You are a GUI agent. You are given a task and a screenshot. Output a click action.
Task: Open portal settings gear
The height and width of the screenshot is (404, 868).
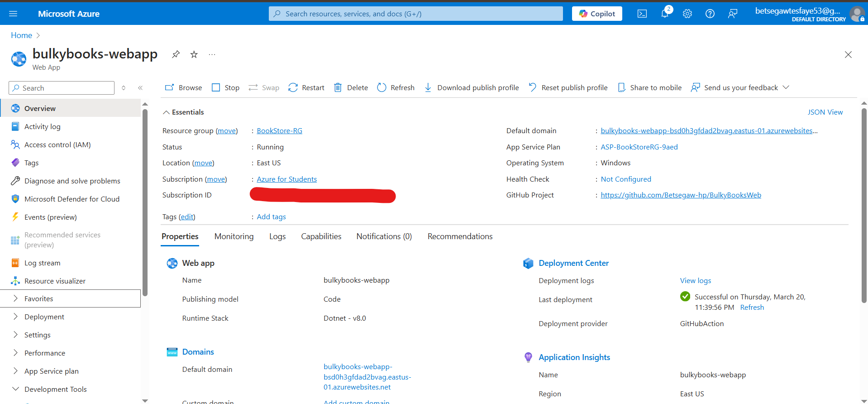[x=687, y=14]
